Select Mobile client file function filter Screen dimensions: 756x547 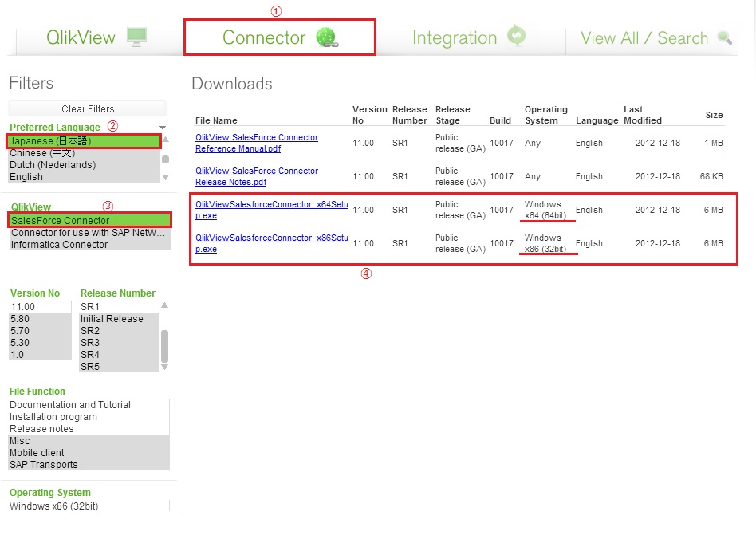pyautogui.click(x=89, y=453)
